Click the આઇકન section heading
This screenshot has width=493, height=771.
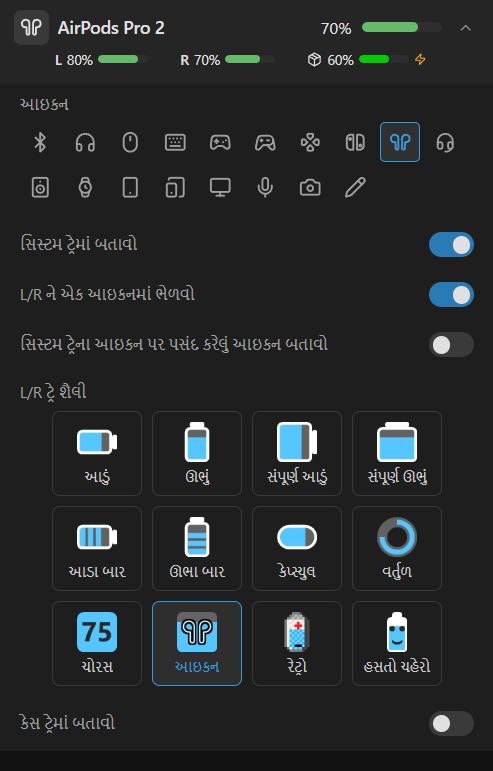[x=44, y=104]
